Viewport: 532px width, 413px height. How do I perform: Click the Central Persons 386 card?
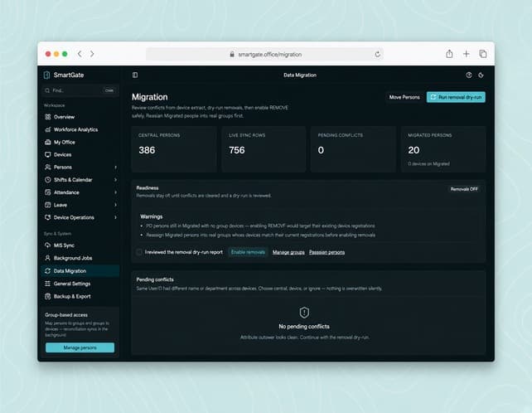(x=174, y=149)
